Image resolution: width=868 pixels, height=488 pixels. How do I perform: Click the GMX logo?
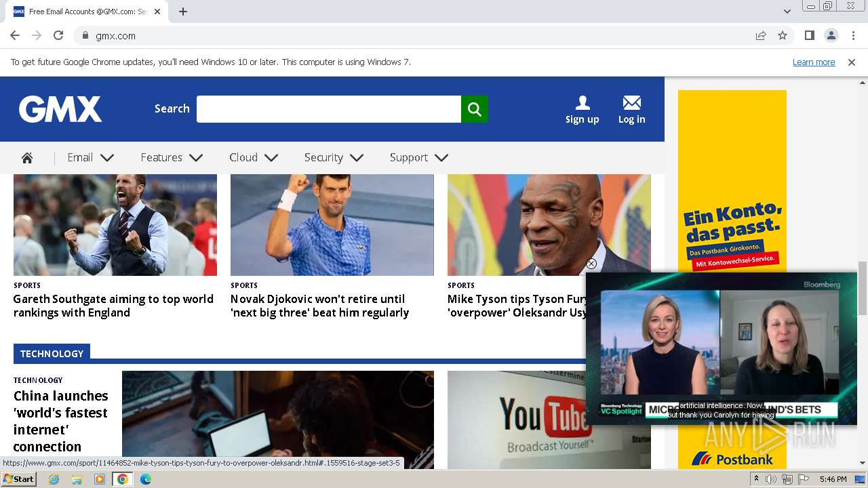pyautogui.click(x=60, y=109)
